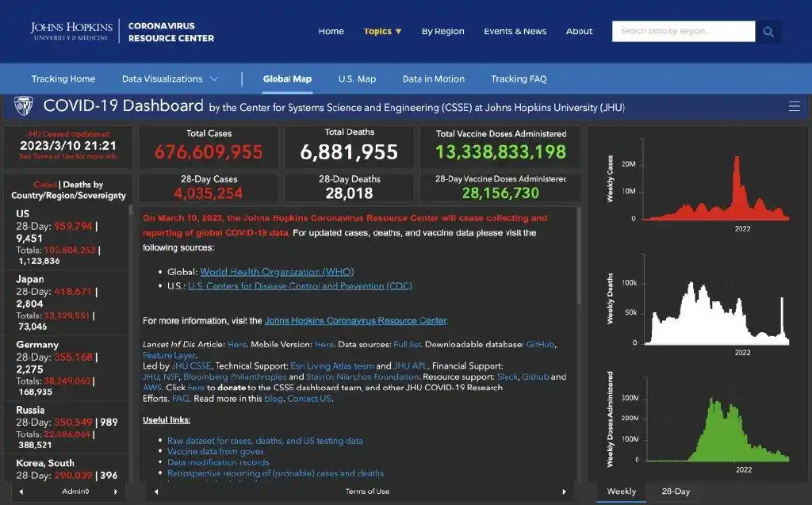
Task: Open the World Health Organization (WHO) link
Action: point(277,272)
